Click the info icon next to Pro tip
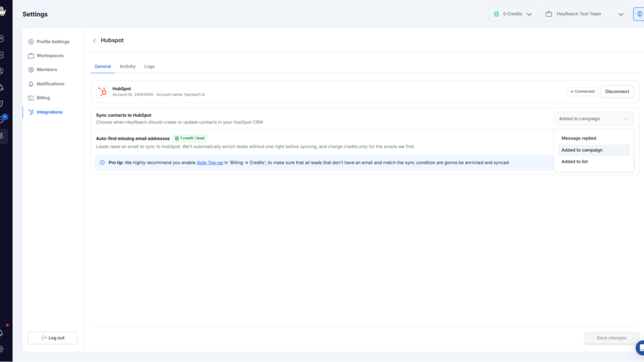 point(102,162)
